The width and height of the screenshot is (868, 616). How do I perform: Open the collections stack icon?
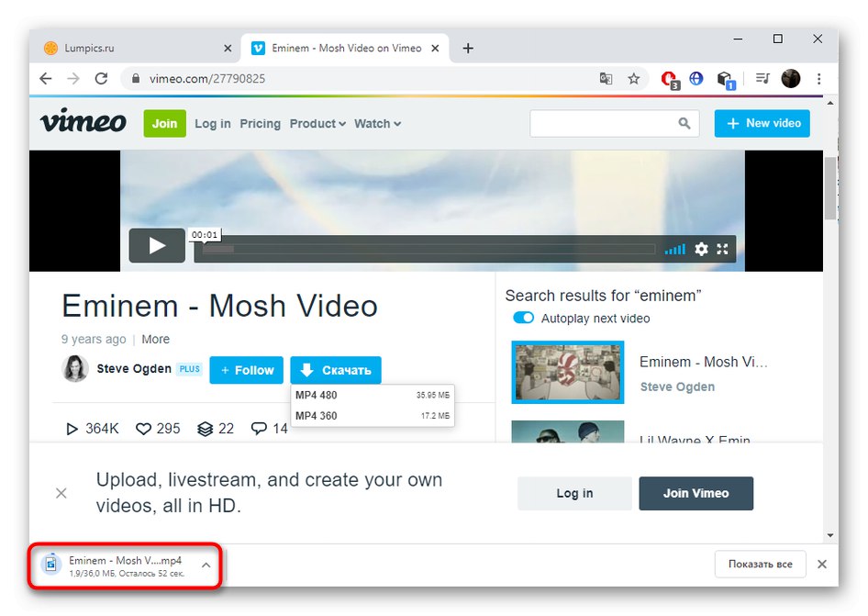coord(205,429)
